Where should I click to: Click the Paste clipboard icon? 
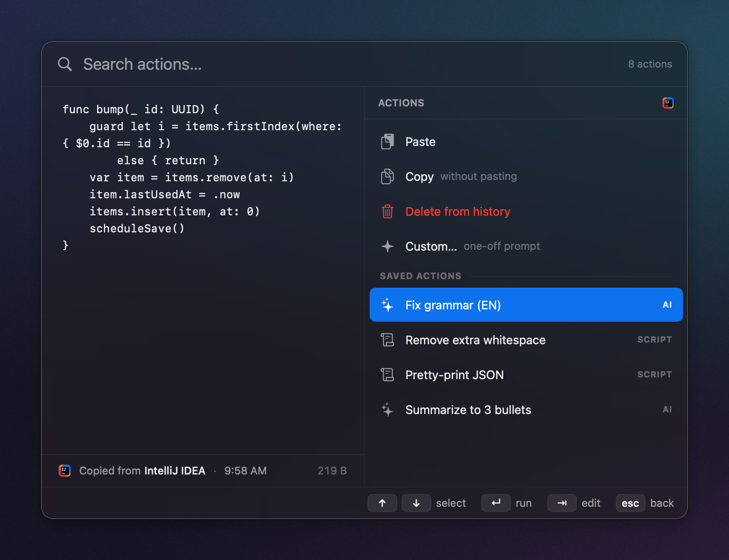tap(387, 142)
